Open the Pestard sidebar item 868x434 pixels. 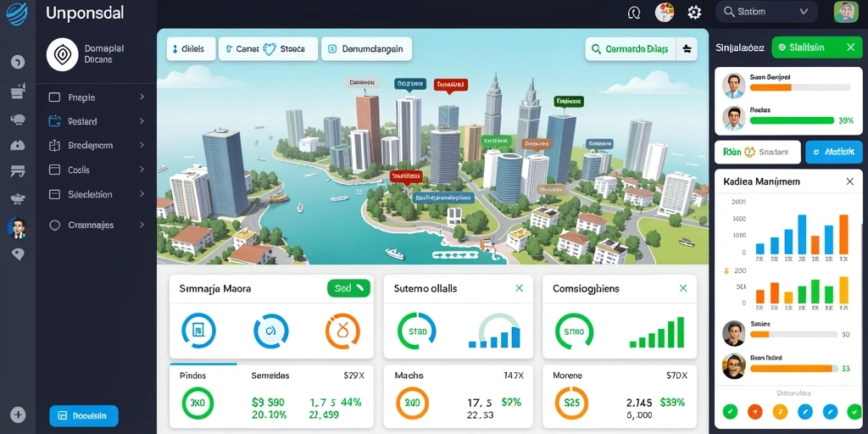[x=97, y=121]
